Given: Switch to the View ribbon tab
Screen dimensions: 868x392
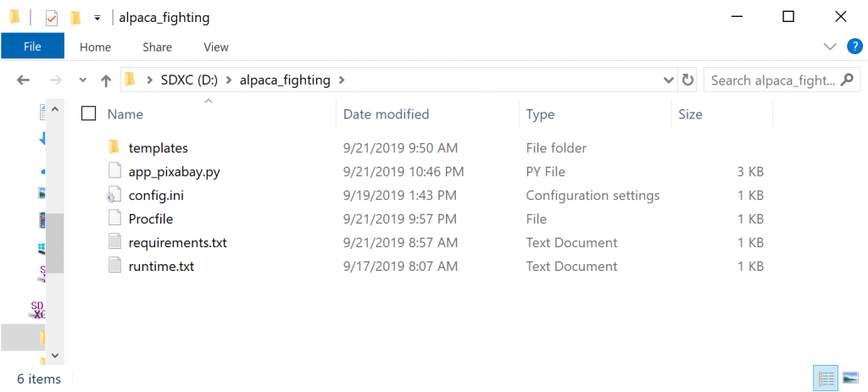Looking at the screenshot, I should tap(216, 47).
